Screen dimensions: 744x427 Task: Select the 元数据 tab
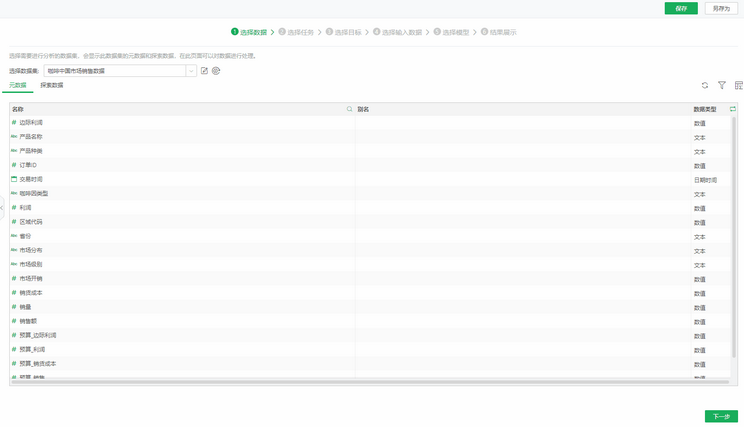[18, 86]
